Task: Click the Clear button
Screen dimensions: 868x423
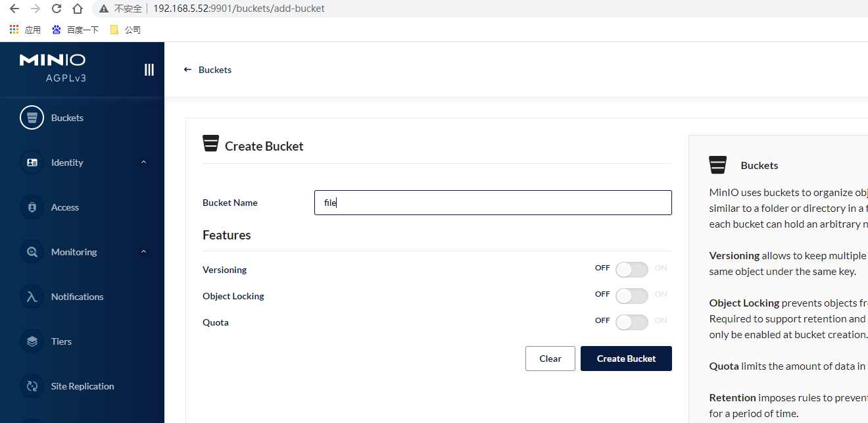Action: pyautogui.click(x=550, y=359)
